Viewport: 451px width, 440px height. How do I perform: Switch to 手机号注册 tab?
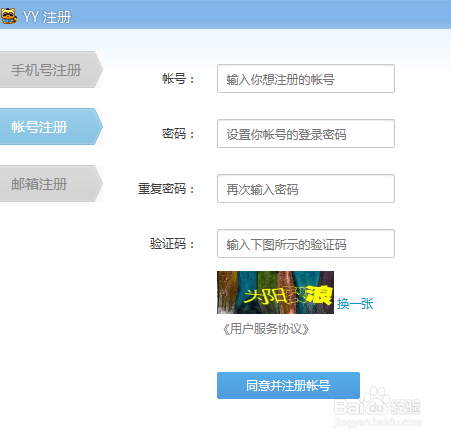click(51, 70)
